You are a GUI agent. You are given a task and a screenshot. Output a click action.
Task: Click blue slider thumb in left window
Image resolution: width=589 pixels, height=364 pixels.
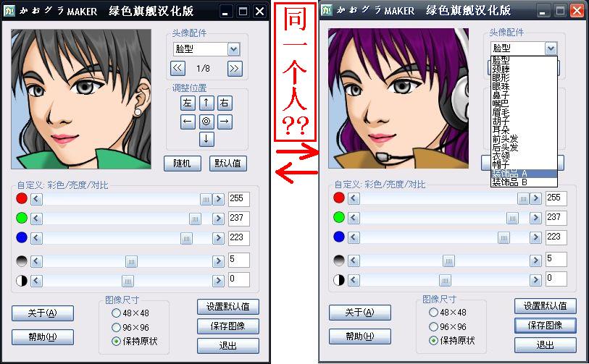[186, 238]
